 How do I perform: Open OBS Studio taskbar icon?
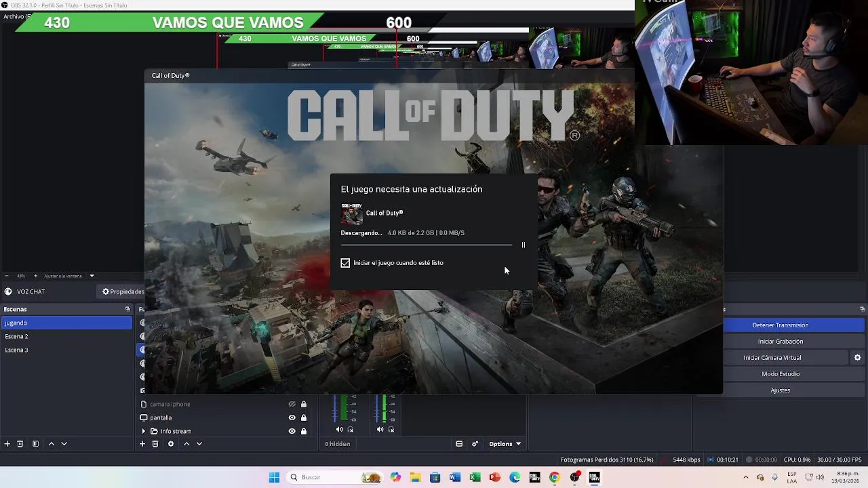pyautogui.click(x=574, y=477)
